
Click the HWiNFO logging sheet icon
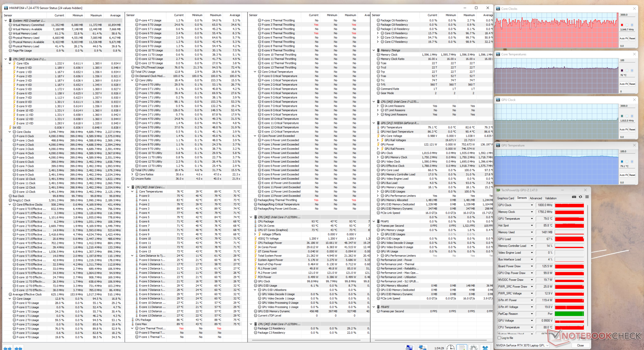462,347
